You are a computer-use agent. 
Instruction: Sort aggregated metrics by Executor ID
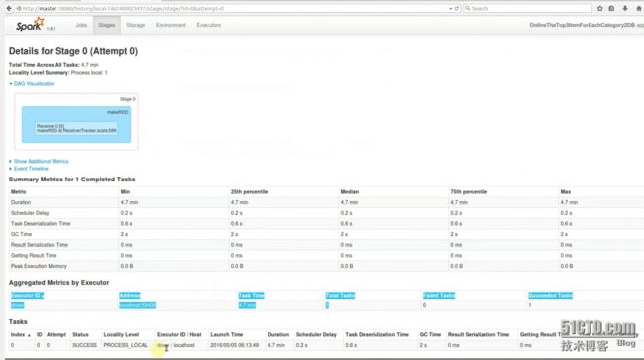point(27,296)
